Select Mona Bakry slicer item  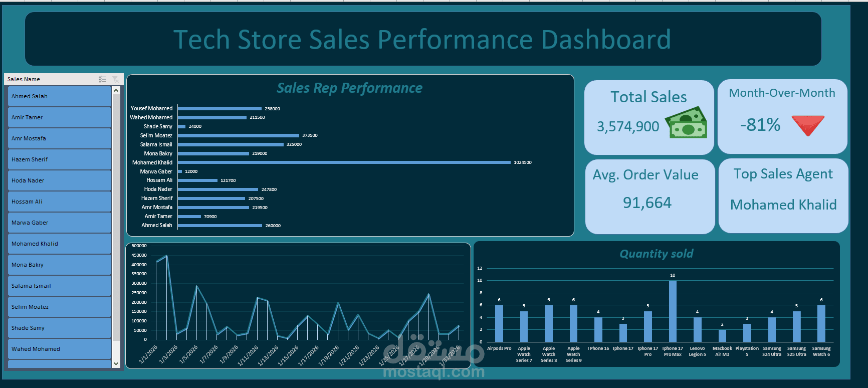click(x=60, y=265)
